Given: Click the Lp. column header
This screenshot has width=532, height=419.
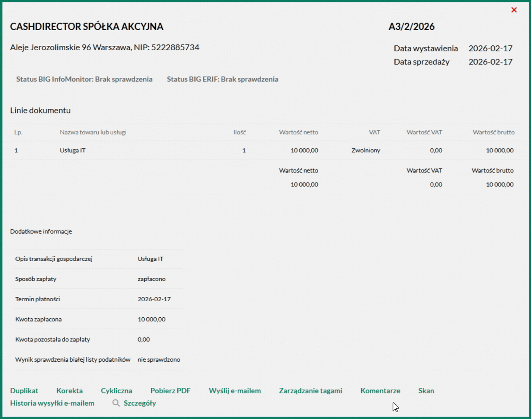Looking at the screenshot, I should pyautogui.click(x=18, y=132).
